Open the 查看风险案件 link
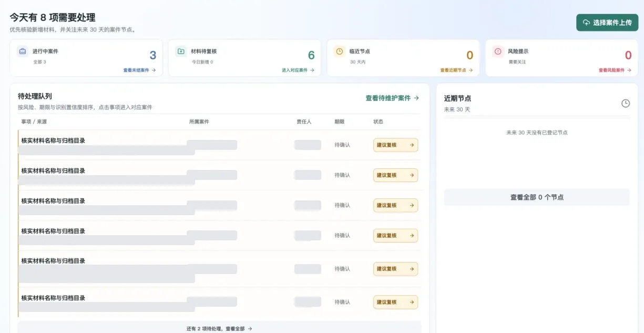 pyautogui.click(x=615, y=70)
